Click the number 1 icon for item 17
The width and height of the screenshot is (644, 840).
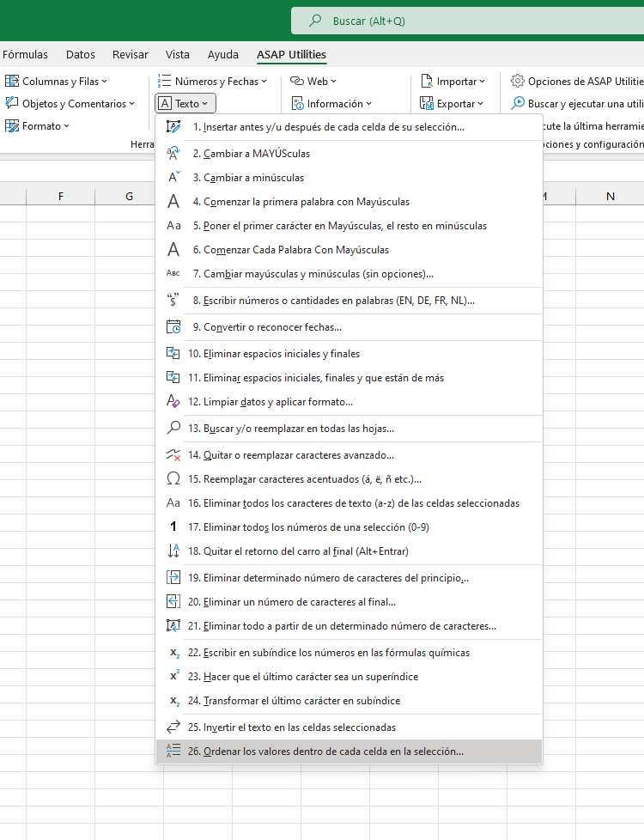tap(173, 527)
